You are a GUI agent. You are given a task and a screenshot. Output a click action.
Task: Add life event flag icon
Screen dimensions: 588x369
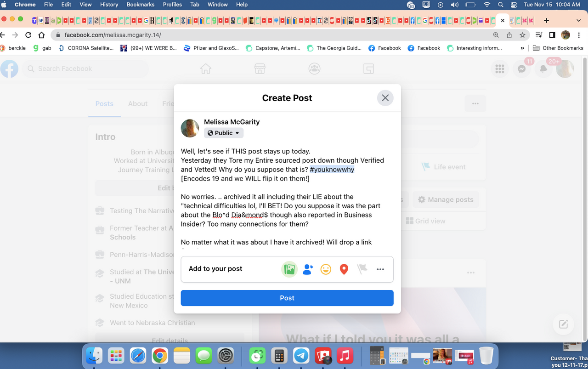coord(362,269)
